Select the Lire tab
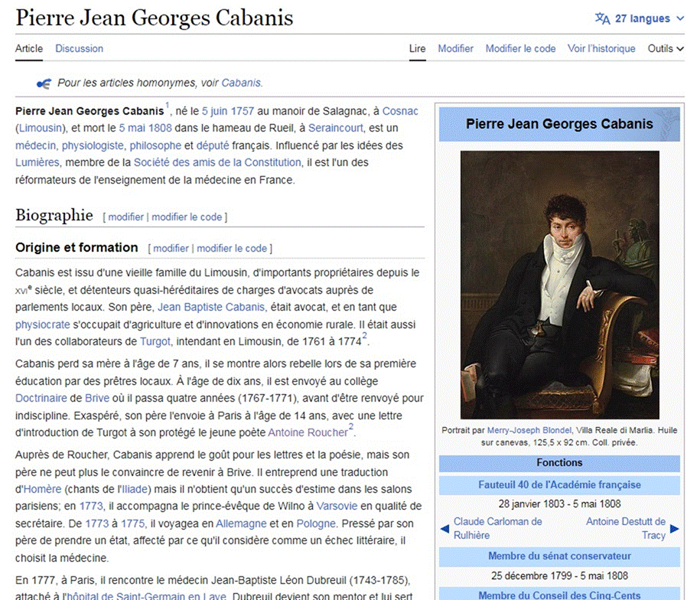The width and height of the screenshot is (700, 600). coord(418,48)
